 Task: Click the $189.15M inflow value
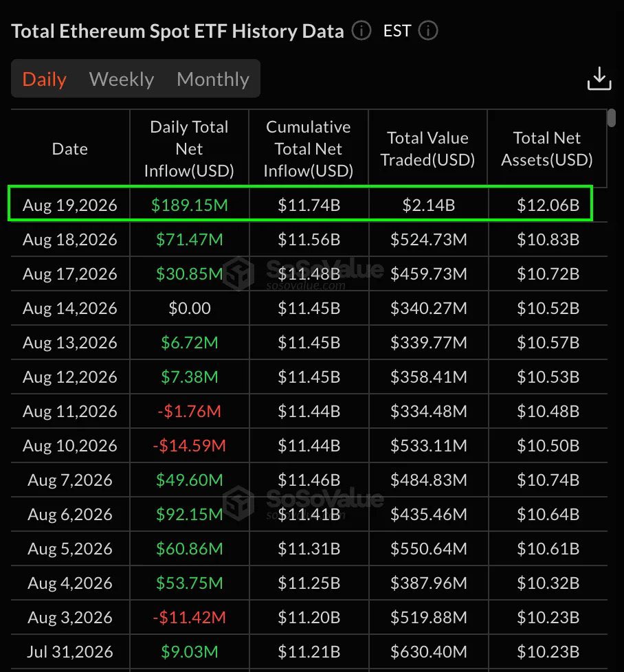(x=190, y=205)
